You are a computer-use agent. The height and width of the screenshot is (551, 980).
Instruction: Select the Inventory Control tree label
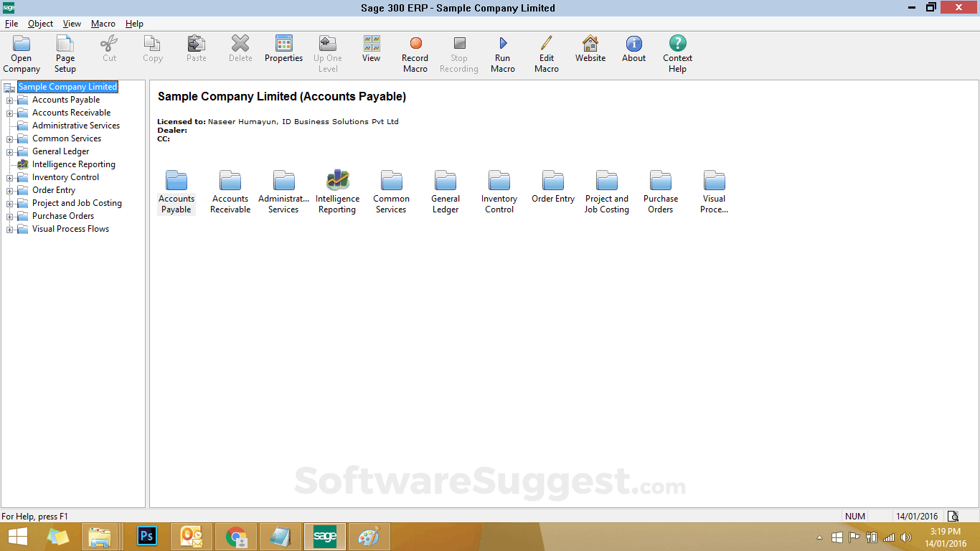(66, 177)
